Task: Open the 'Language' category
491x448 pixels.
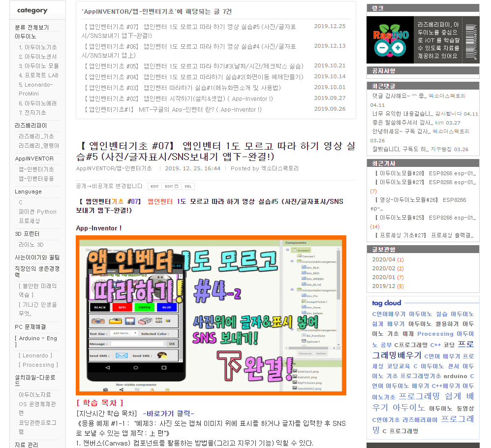Action: point(28,192)
